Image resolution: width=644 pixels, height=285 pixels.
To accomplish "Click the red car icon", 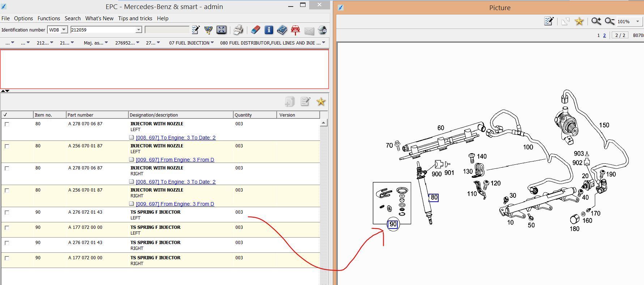I will 295,30.
